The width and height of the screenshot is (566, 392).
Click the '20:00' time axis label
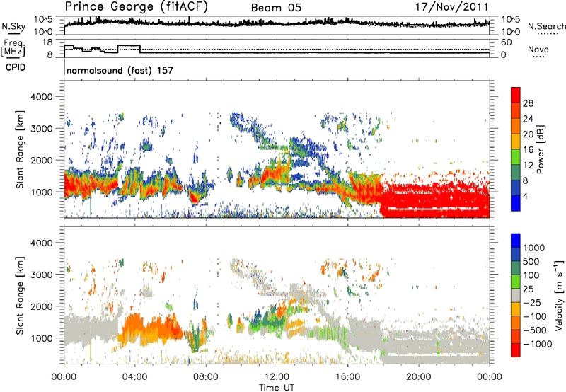(419, 377)
